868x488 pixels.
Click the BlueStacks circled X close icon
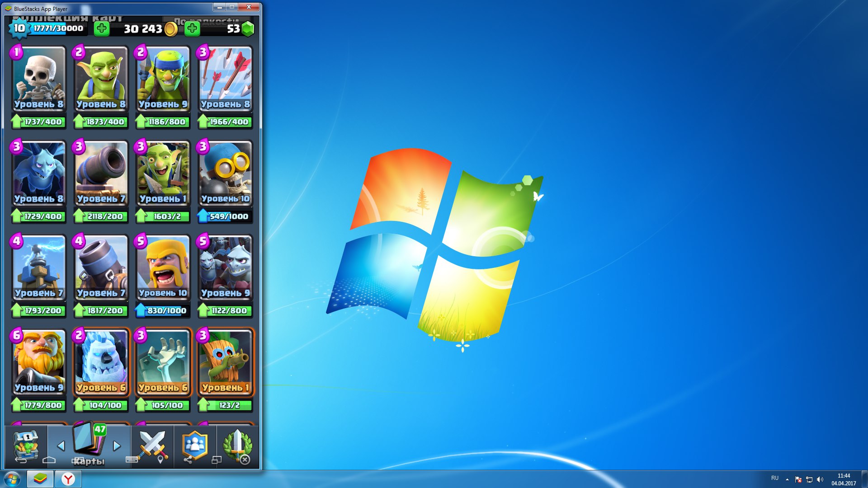[245, 460]
